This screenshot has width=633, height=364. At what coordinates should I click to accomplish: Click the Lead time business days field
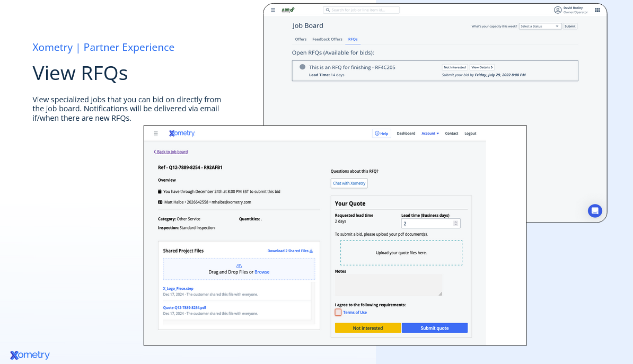click(x=430, y=224)
